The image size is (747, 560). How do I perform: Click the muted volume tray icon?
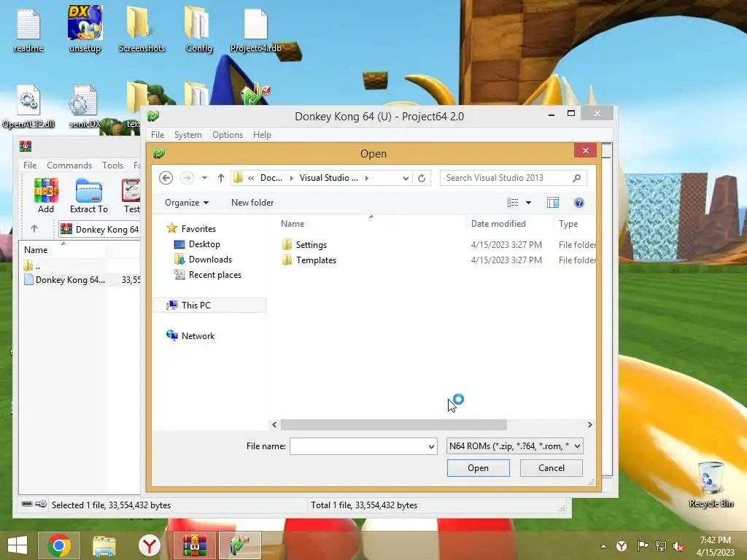(678, 546)
